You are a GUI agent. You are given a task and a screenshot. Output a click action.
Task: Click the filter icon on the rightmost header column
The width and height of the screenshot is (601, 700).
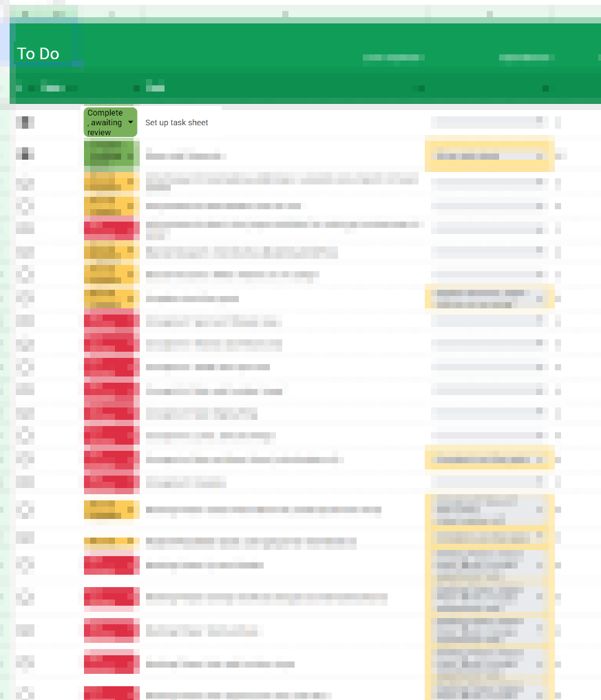[x=545, y=88]
